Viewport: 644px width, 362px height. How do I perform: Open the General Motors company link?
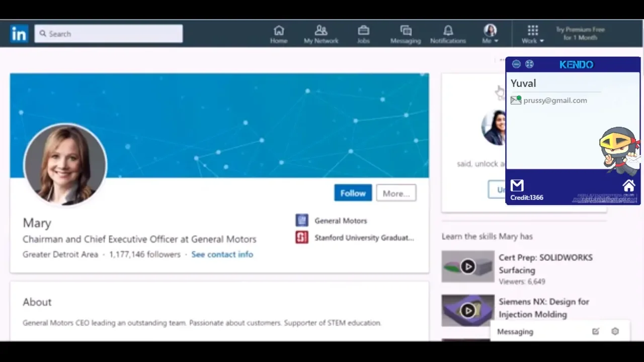click(x=341, y=221)
